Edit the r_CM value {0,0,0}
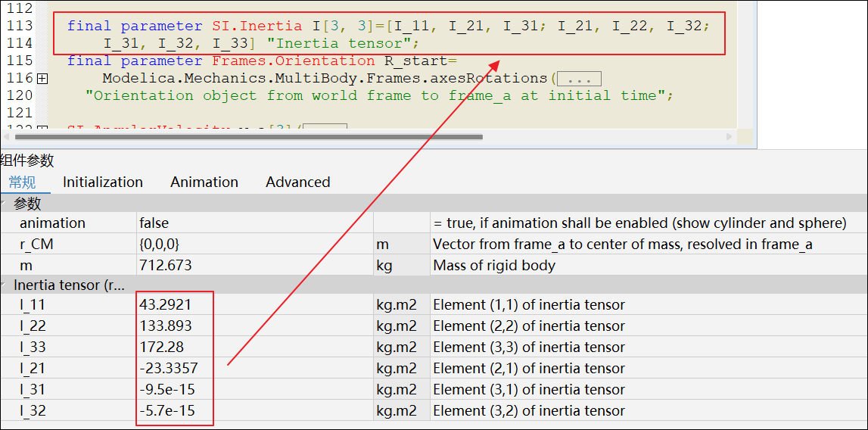The image size is (868, 430). (x=254, y=244)
